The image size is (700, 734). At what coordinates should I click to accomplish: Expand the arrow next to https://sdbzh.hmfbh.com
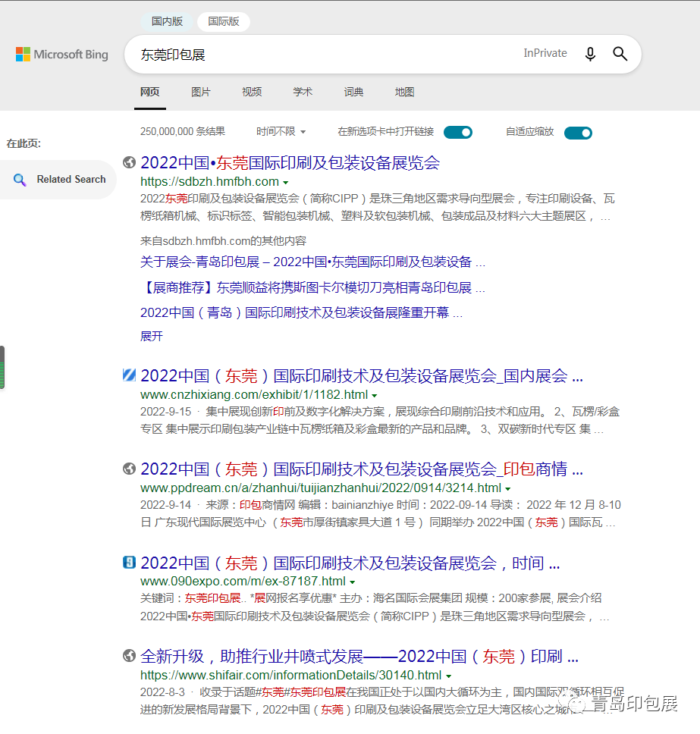[x=286, y=183]
